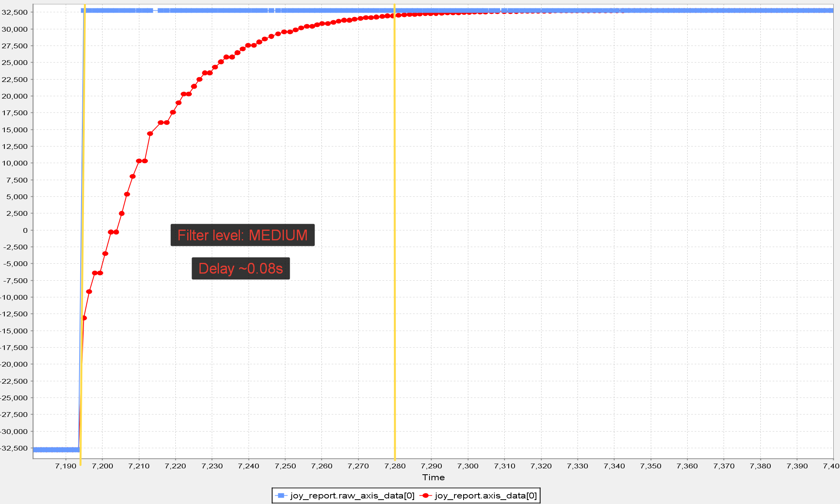Click the -32,500 y-axis tick label
Image resolution: width=840 pixels, height=504 pixels.
coord(14,448)
